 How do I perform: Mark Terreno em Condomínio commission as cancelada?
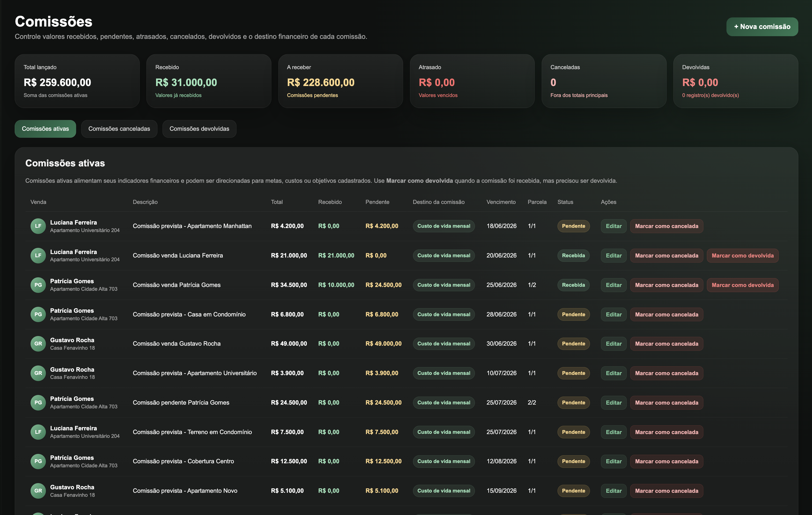click(666, 432)
